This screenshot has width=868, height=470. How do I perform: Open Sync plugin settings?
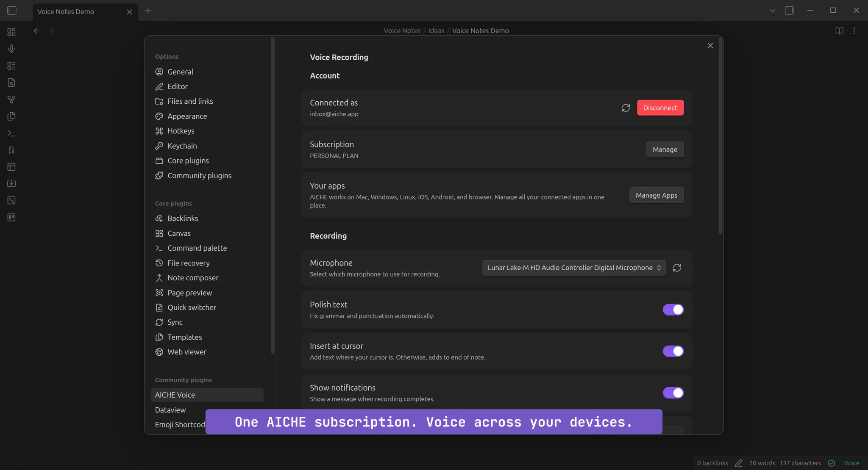click(x=207, y=322)
